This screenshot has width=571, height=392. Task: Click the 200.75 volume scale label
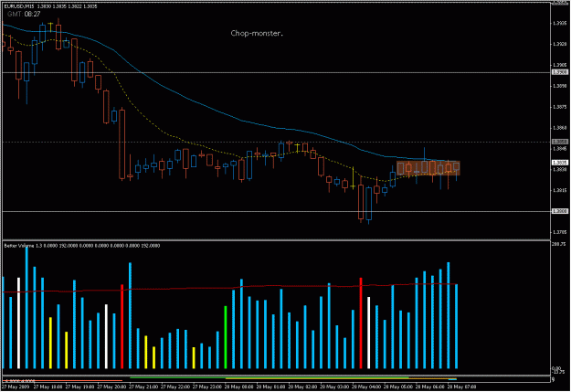(559, 244)
